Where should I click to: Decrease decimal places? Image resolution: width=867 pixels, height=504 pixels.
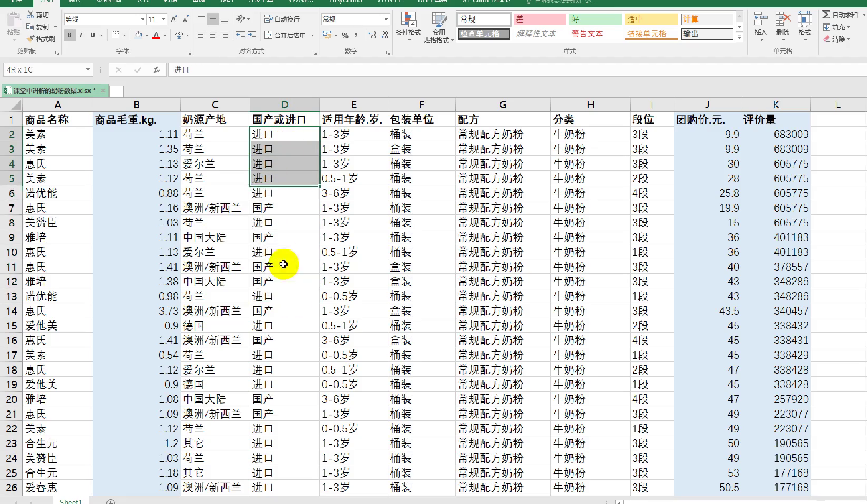tap(384, 35)
